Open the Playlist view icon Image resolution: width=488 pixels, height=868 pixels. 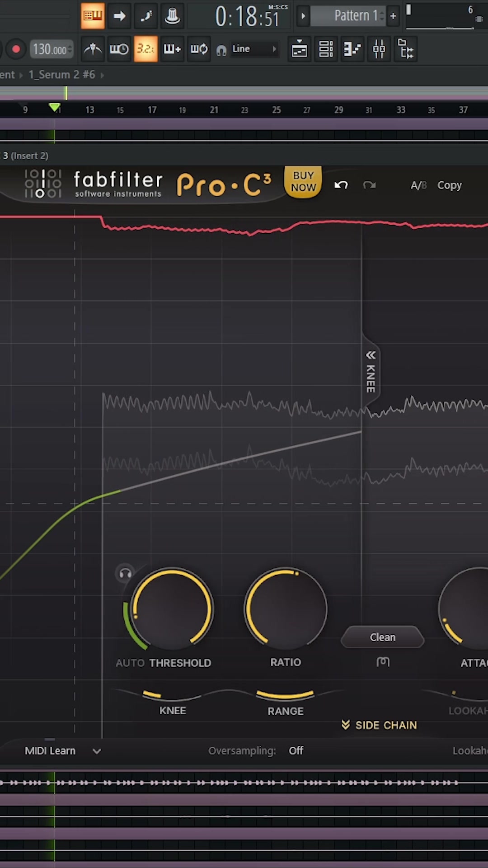(299, 49)
